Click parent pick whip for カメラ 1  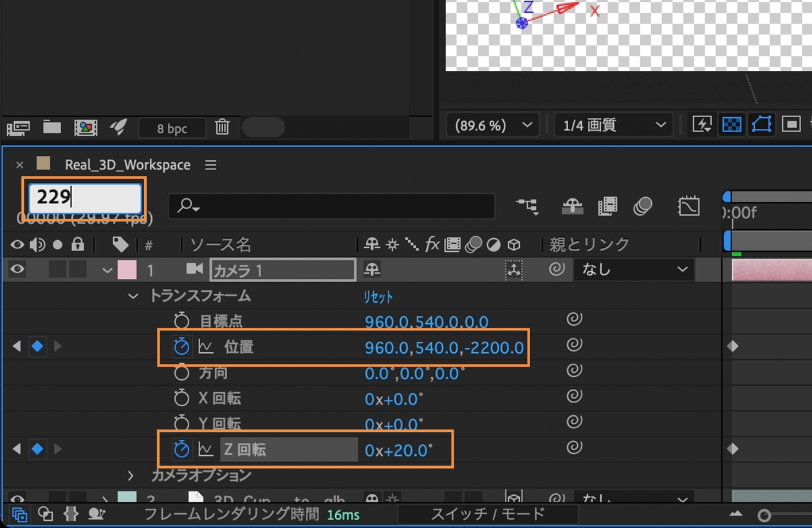click(557, 269)
